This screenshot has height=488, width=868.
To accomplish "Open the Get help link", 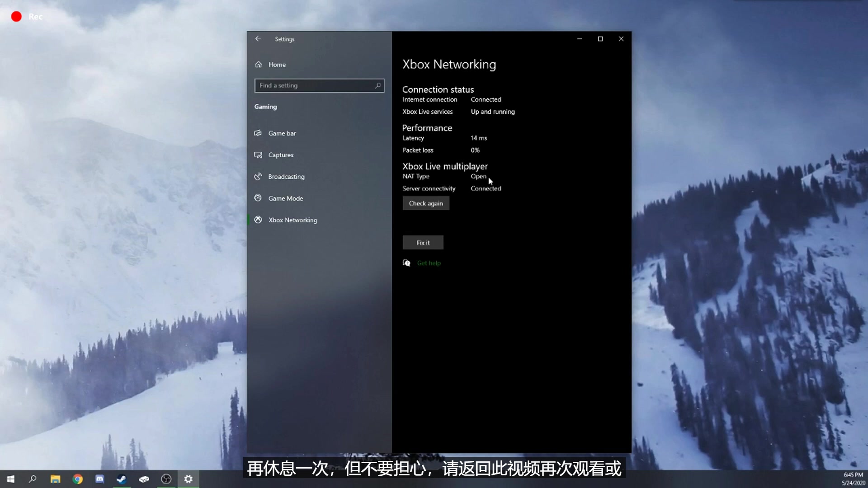I will [x=429, y=263].
